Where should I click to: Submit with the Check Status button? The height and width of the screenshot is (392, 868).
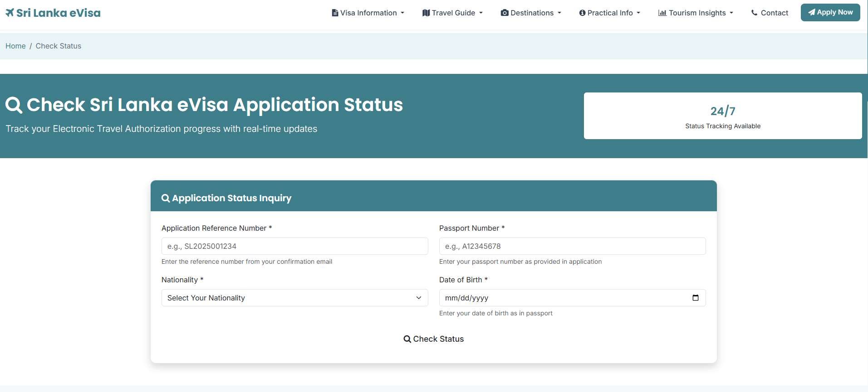pos(434,339)
